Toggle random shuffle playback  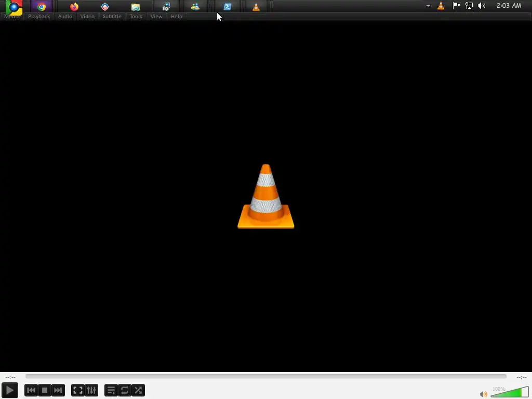tap(138, 390)
